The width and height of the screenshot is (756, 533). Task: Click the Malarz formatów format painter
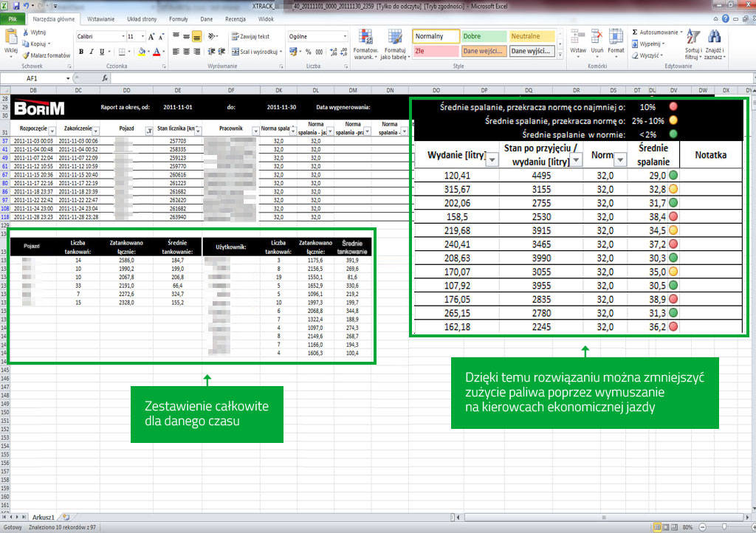pyautogui.click(x=46, y=55)
